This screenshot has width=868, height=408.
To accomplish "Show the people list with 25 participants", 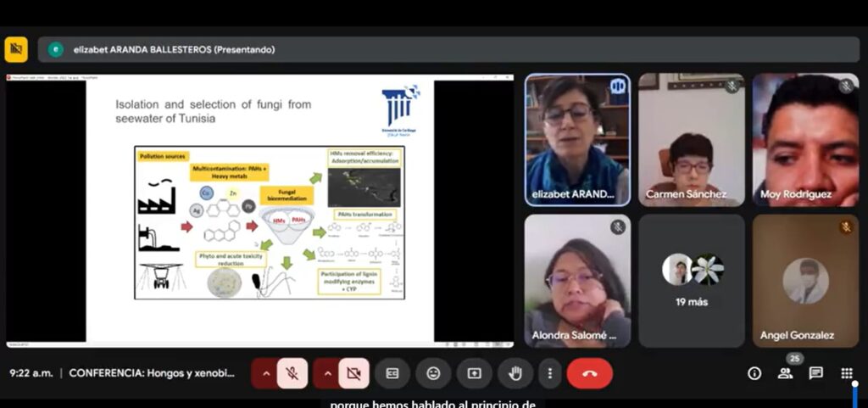I will point(785,373).
